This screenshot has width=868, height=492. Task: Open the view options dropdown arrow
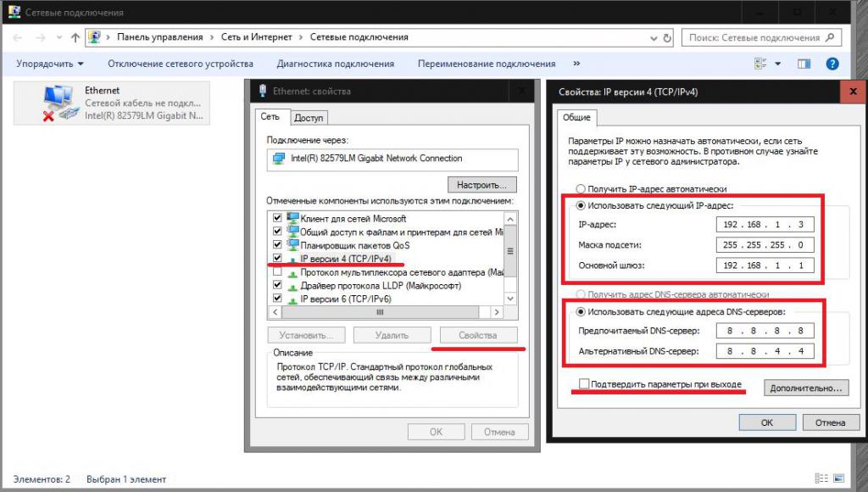pos(778,64)
